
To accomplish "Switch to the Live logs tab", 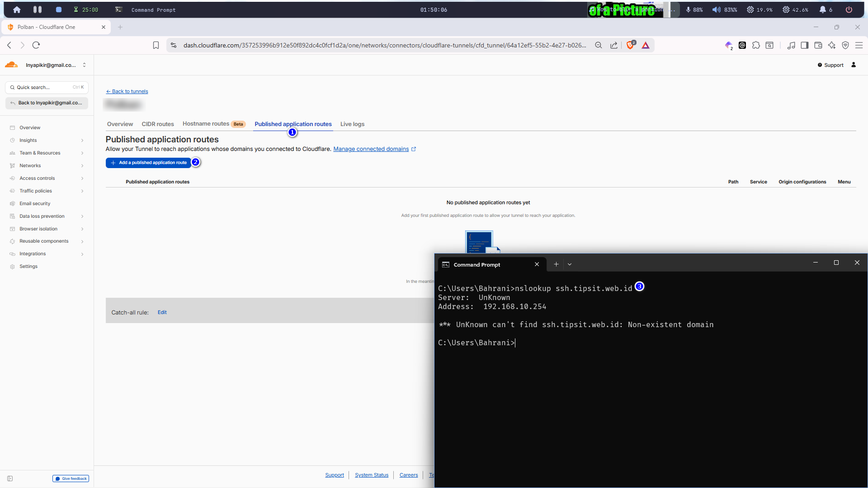I will coord(352,124).
